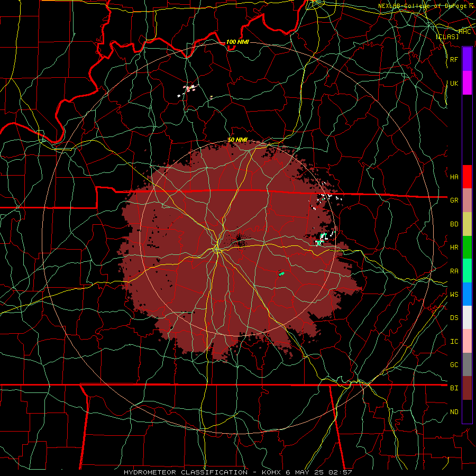Click the HR legend label
Screen dimensions: 476x476
[x=454, y=248]
